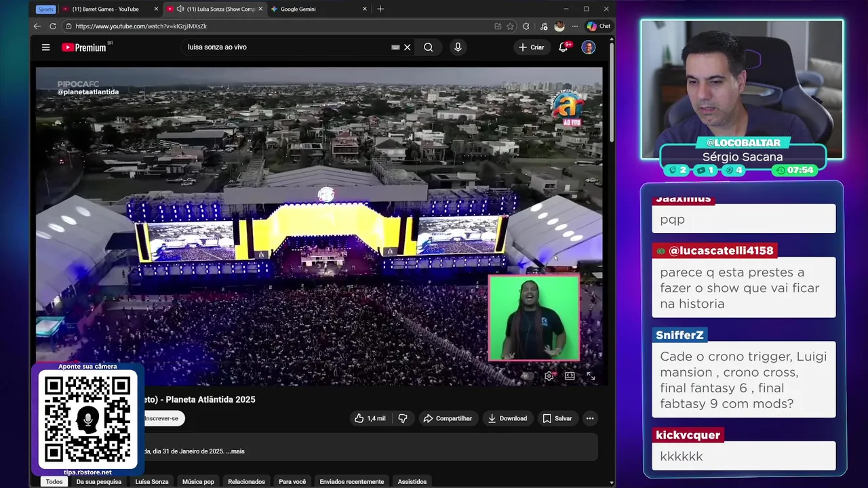Enter video fullscreen

[591, 376]
